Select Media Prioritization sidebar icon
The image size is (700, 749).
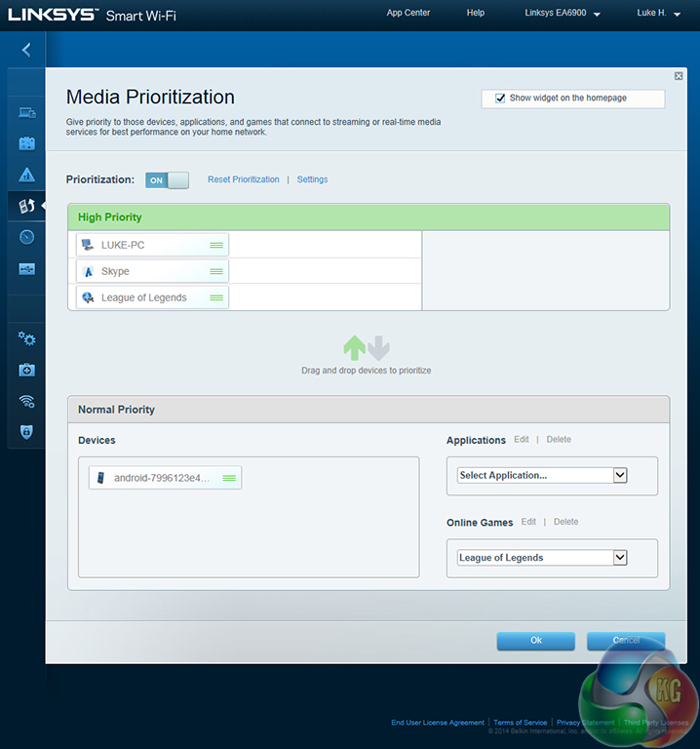coord(26,206)
